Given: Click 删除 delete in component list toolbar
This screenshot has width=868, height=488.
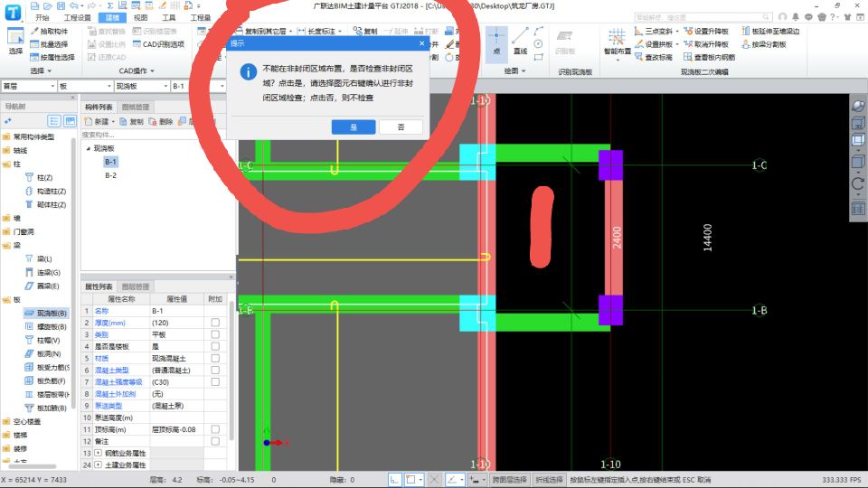Looking at the screenshot, I should 161,122.
